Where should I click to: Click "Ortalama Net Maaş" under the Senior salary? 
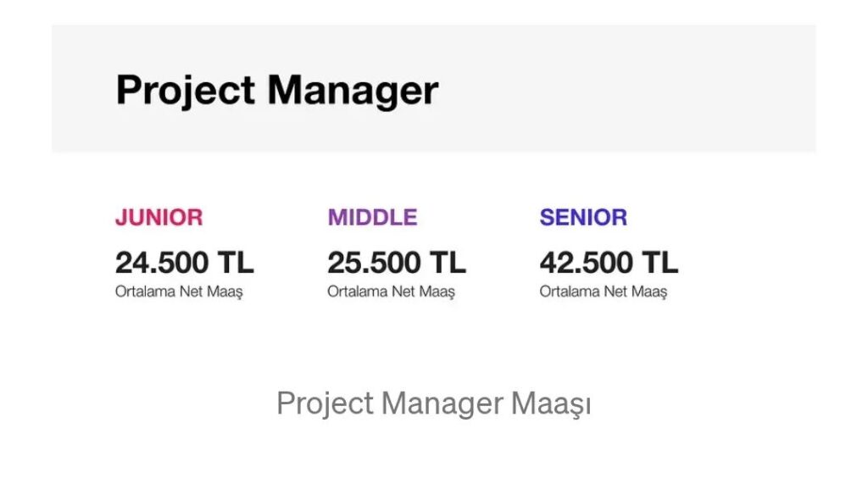(x=603, y=292)
